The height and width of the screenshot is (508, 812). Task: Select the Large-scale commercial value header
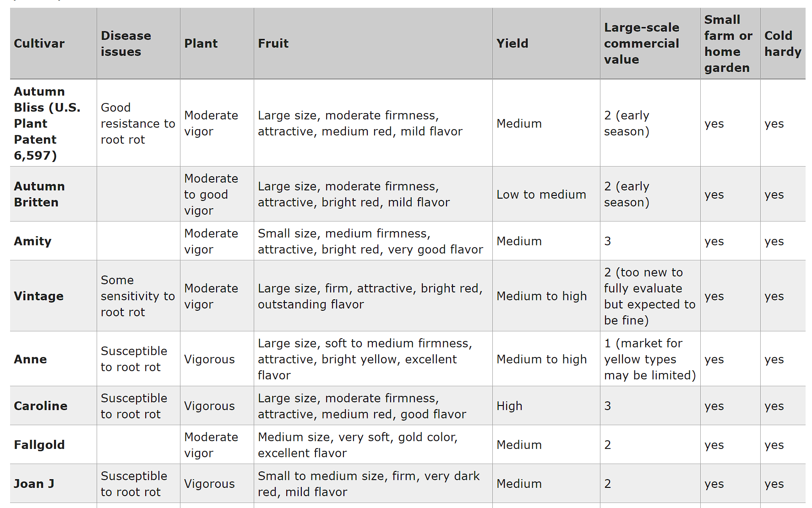[641, 43]
